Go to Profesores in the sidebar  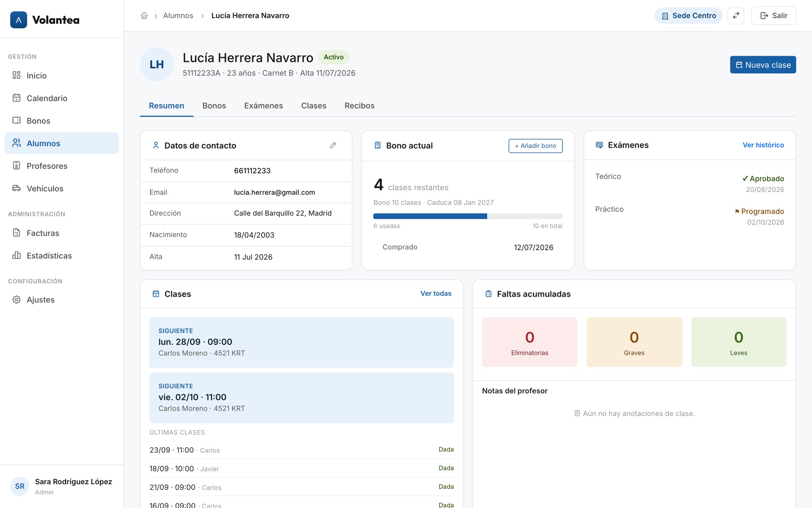click(x=62, y=166)
